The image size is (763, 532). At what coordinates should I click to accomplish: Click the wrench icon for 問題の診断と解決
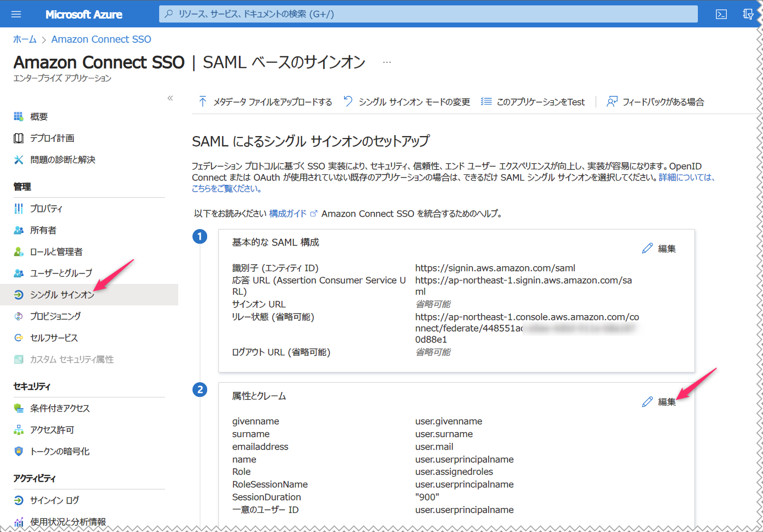(x=19, y=160)
